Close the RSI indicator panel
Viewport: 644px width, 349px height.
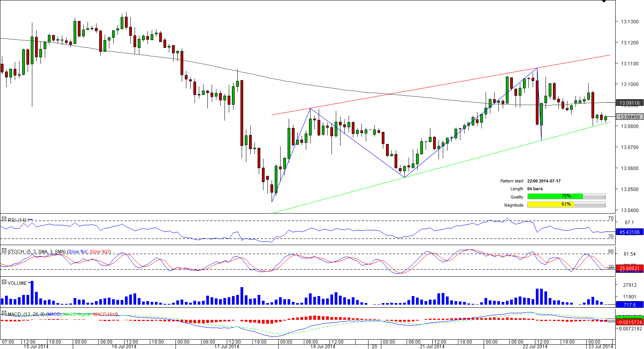tap(4, 219)
